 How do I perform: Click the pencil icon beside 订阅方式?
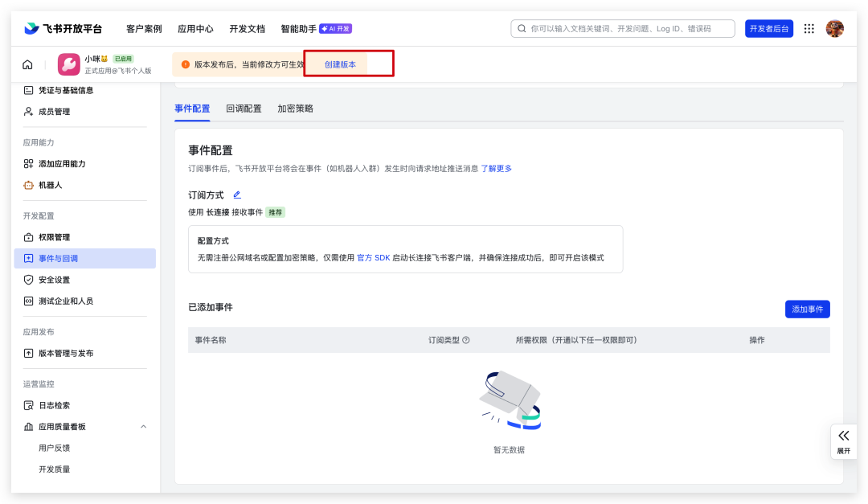click(236, 195)
